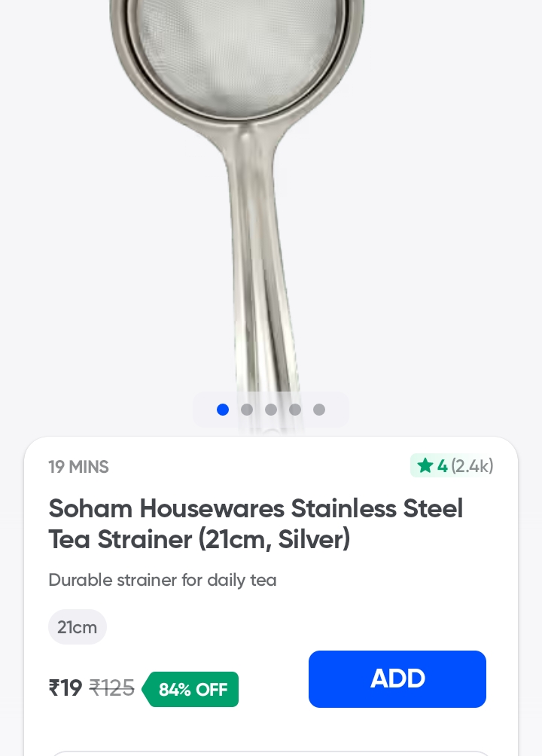Image resolution: width=542 pixels, height=756 pixels.
Task: Tap the green rating star icon
Action: pyautogui.click(x=425, y=466)
